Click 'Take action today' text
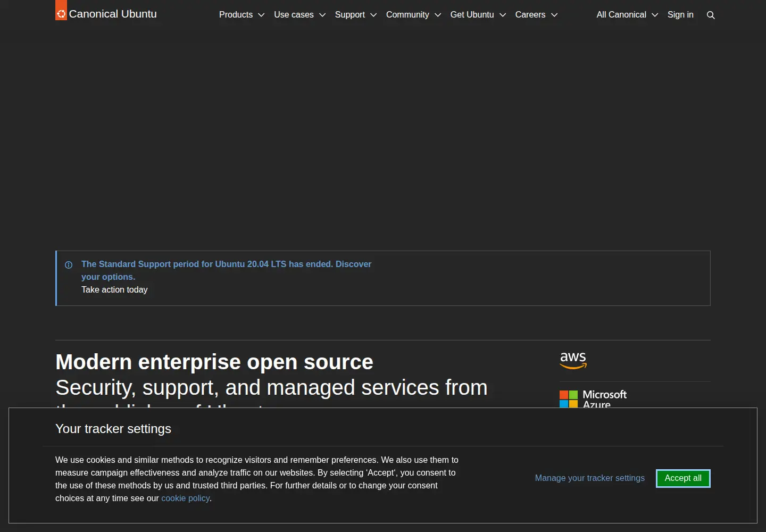The height and width of the screenshot is (532, 766). coord(114,290)
